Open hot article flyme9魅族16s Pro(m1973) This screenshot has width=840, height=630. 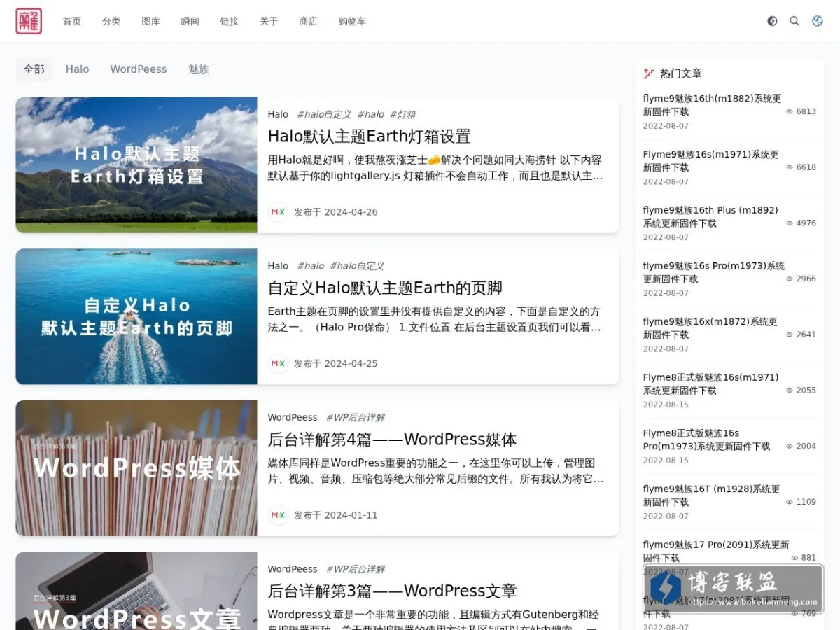tap(714, 272)
